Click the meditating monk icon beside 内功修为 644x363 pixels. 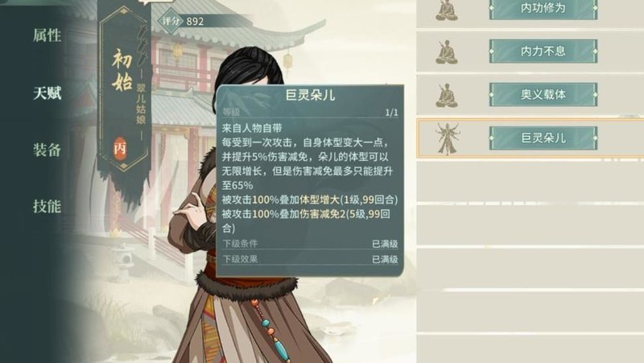point(447,10)
